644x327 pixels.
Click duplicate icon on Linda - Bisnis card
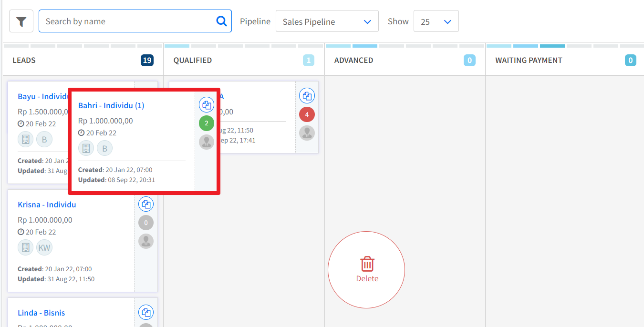[x=146, y=313]
